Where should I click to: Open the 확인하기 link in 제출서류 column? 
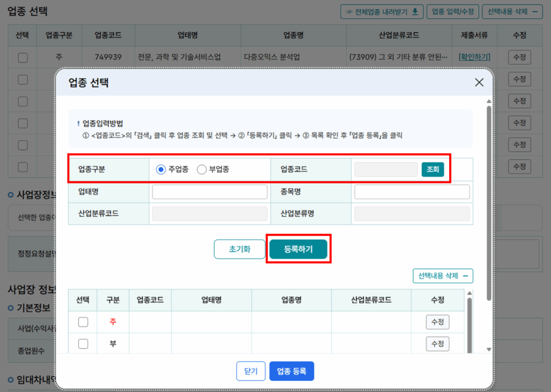point(474,57)
